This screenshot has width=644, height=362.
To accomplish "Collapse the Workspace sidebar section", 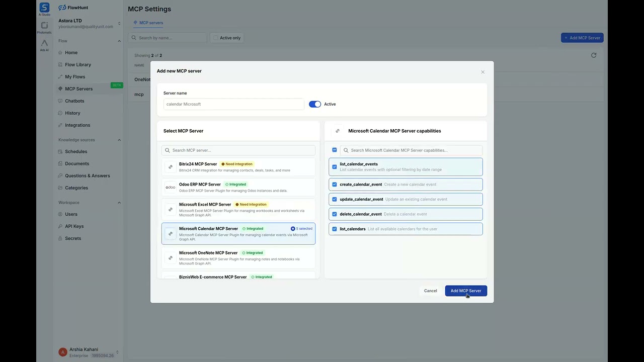I will coord(119,203).
